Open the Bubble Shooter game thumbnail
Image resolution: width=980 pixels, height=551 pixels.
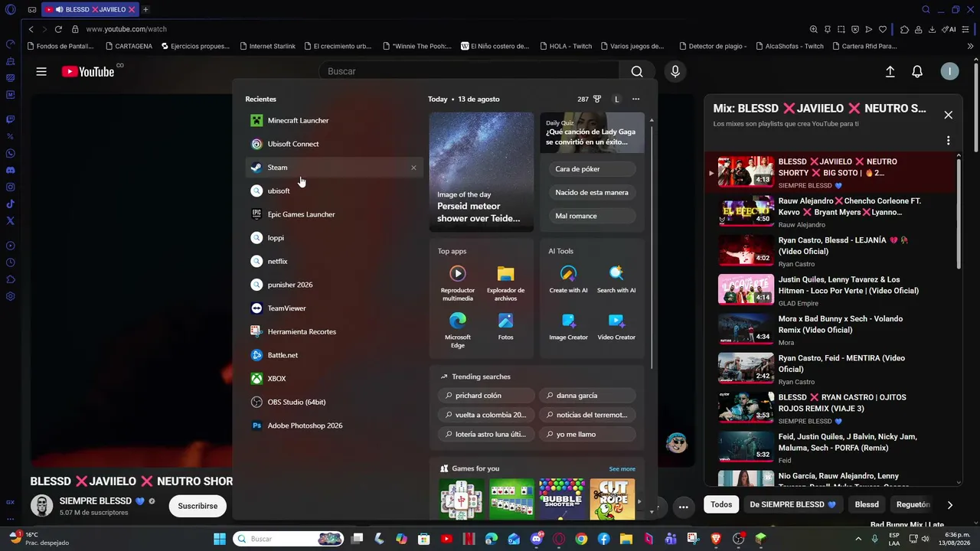(562, 499)
